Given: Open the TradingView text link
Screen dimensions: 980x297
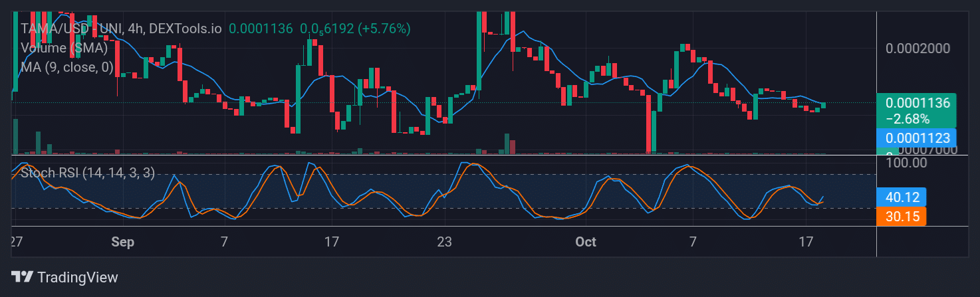Looking at the screenshot, I should (x=77, y=277).
